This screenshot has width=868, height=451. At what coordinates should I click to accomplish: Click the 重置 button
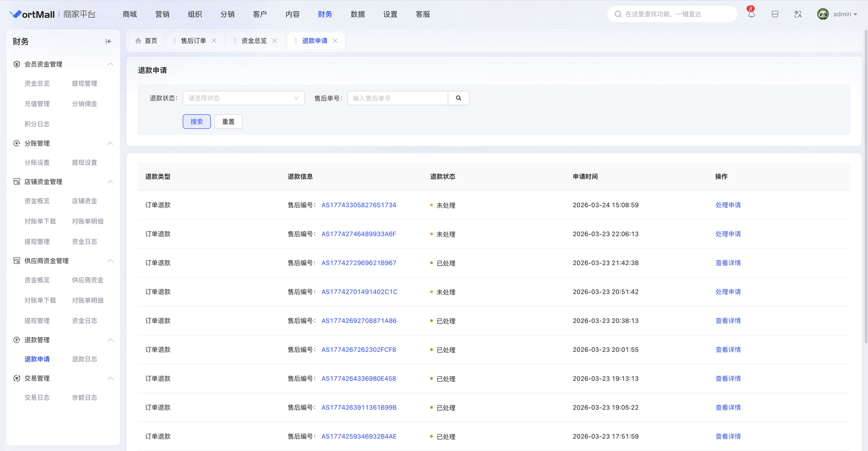[228, 122]
